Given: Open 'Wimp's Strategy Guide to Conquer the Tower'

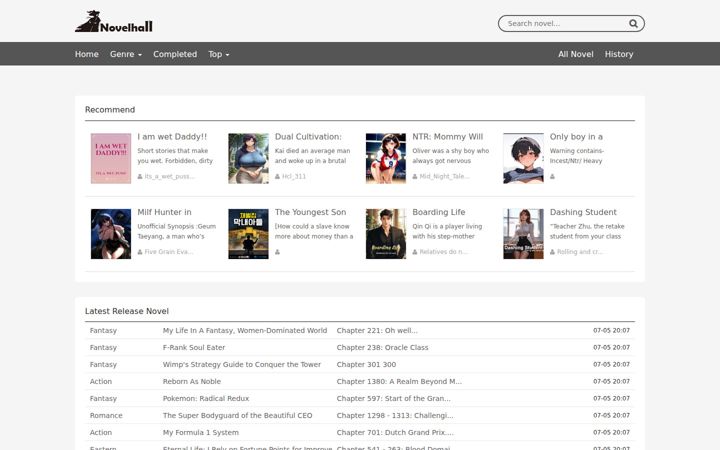Looking at the screenshot, I should click(242, 365).
